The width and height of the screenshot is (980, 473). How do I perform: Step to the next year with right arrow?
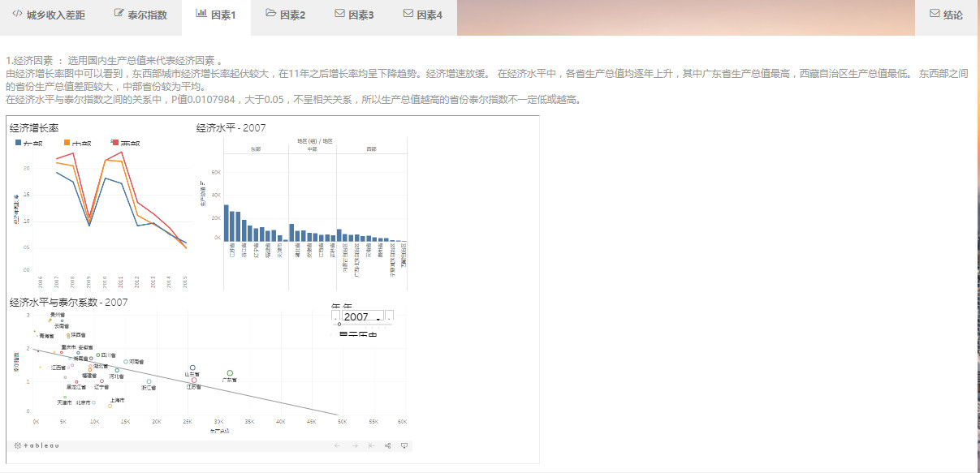pos(389,317)
